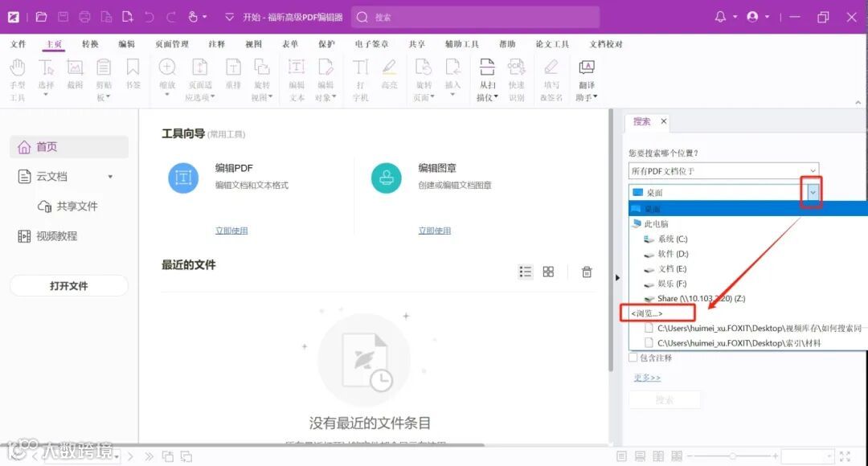Toggle the Include Comments (包含注释) checkbox

coord(633,358)
